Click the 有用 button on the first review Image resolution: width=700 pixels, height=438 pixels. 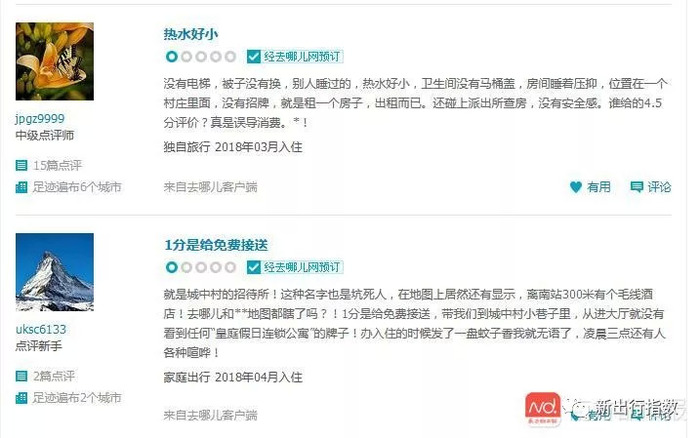pyautogui.click(x=590, y=187)
